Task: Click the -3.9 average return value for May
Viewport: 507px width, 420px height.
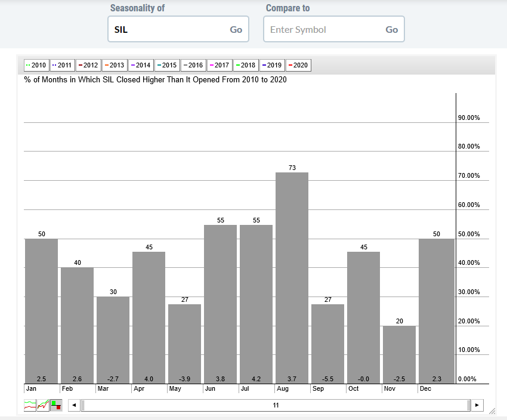Action: (185, 379)
